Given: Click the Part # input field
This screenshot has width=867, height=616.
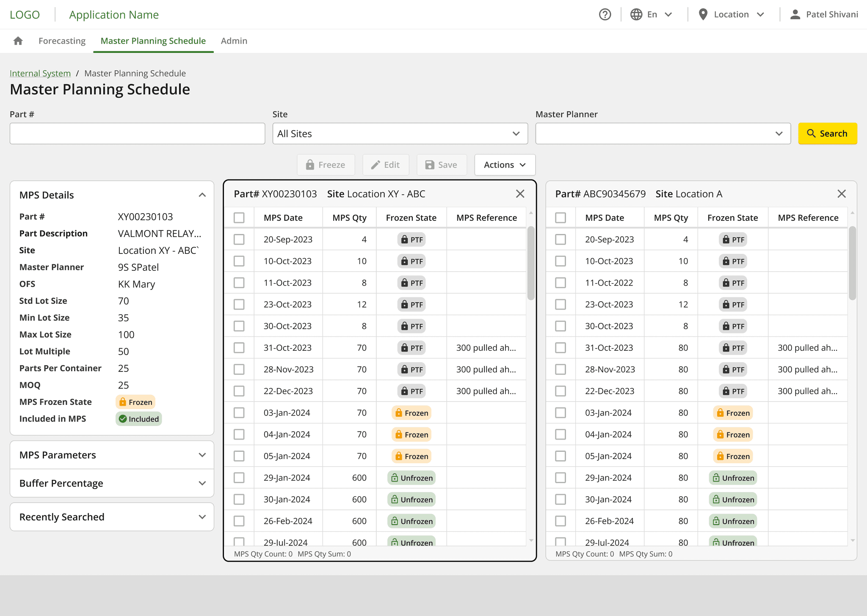Looking at the screenshot, I should (137, 134).
